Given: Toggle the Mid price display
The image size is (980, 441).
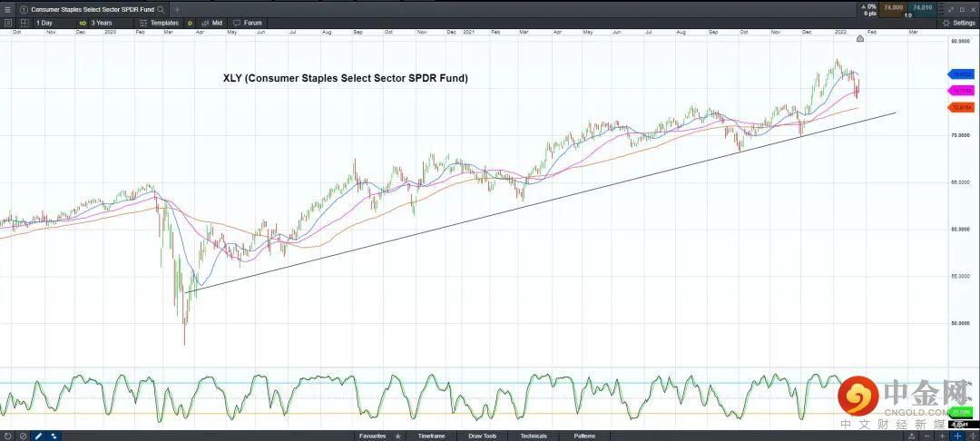Looking at the screenshot, I should click(213, 22).
